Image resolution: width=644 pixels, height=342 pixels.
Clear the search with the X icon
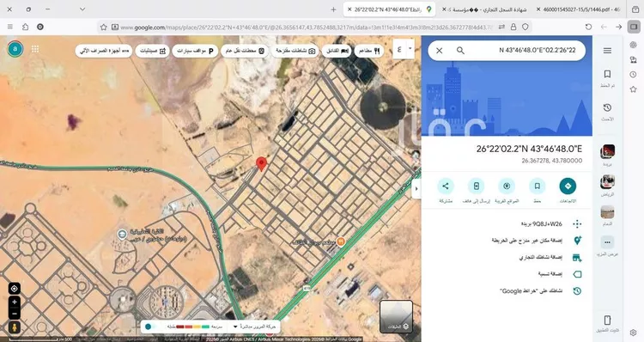[x=439, y=50]
